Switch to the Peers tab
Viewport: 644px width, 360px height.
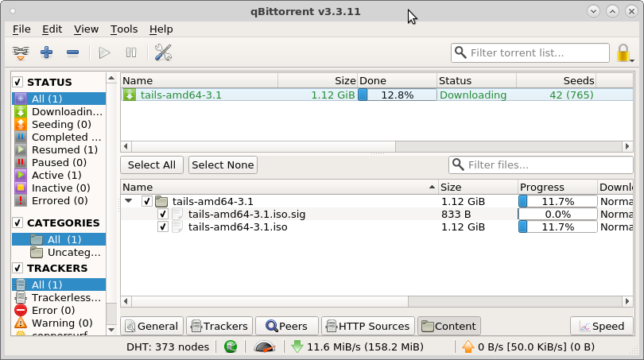[286, 326]
